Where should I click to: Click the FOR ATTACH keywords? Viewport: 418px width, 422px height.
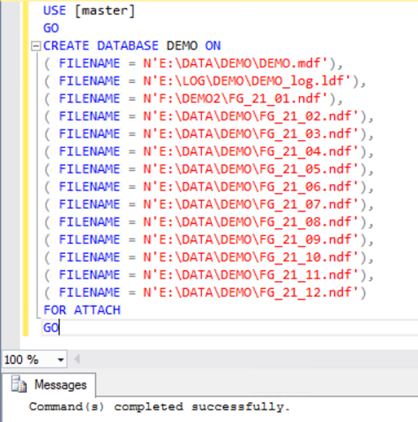point(82,310)
